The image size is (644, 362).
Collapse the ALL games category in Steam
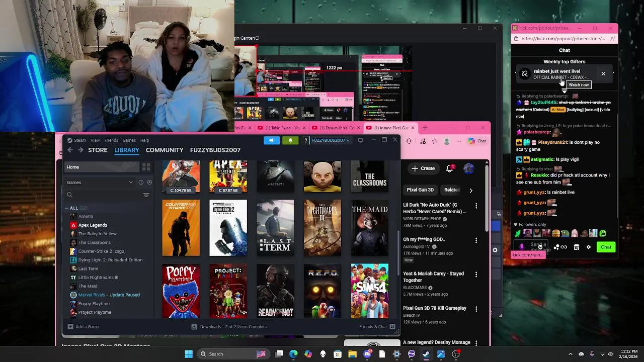click(67, 208)
